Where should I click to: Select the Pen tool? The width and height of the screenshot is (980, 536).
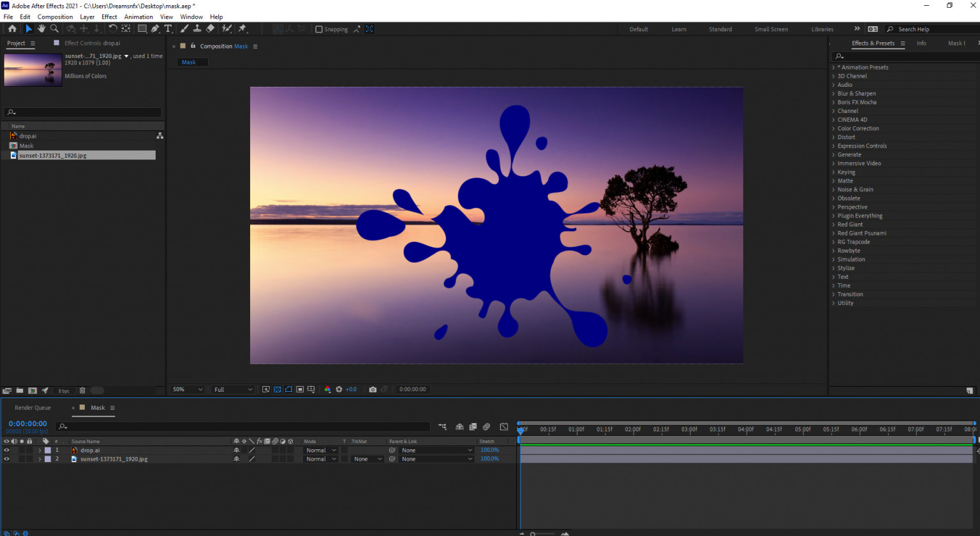click(x=155, y=29)
